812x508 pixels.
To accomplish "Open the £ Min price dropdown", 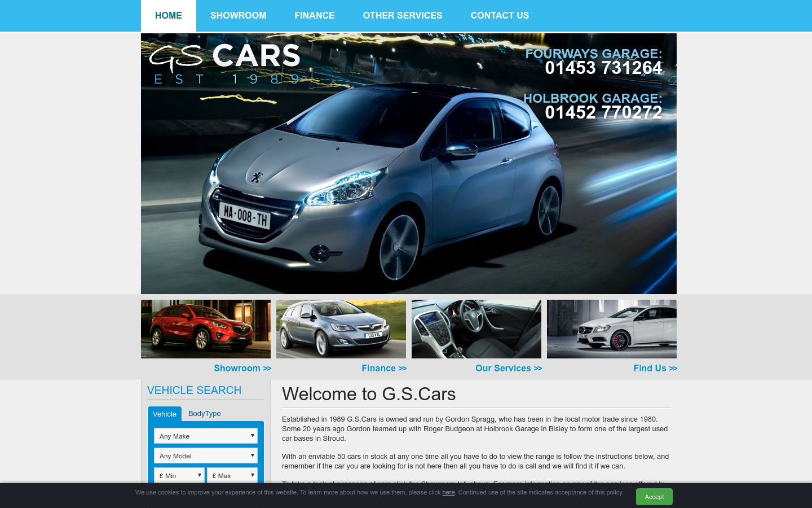I will coord(179,475).
